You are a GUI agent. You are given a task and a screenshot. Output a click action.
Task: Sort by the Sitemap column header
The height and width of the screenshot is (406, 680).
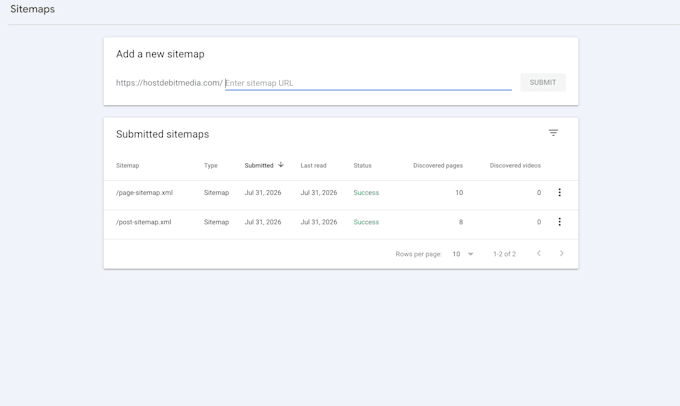128,165
